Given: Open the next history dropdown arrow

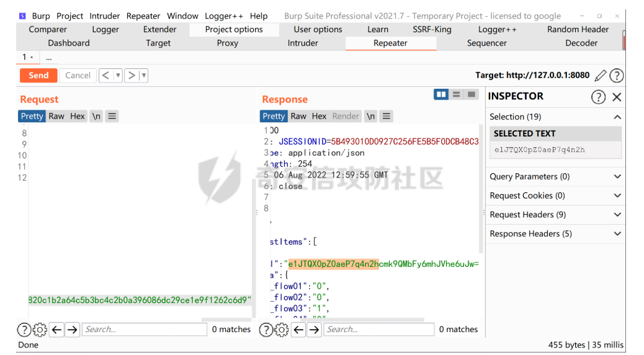Looking at the screenshot, I should 144,76.
